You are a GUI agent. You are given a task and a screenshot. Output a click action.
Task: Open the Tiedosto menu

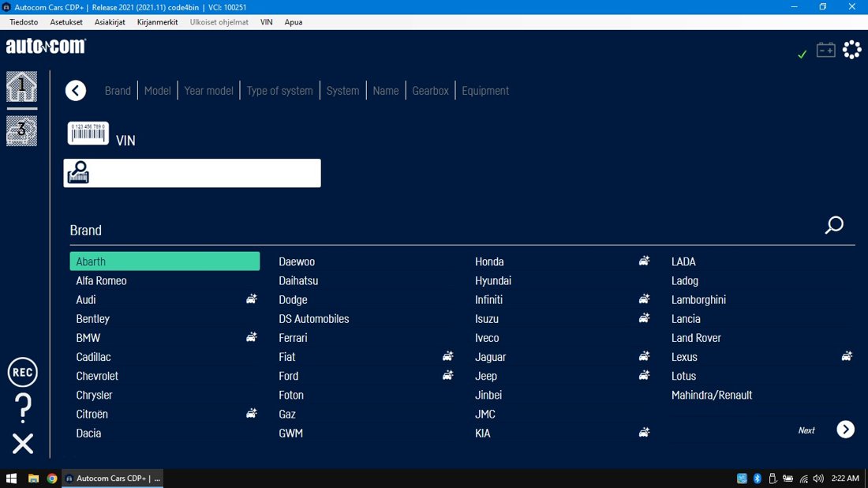click(x=24, y=22)
